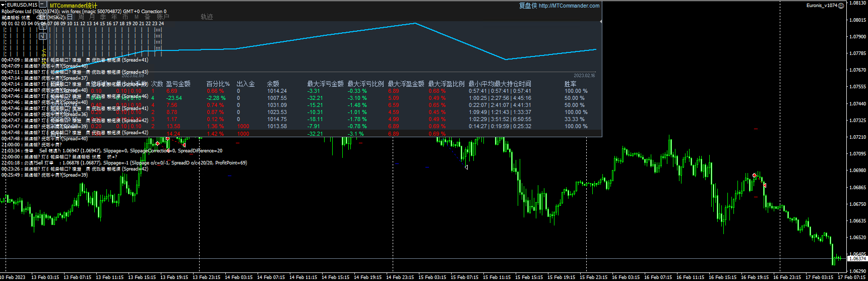
Task: Click the small arrow on the stats panel's right edge
Action: (x=600, y=22)
